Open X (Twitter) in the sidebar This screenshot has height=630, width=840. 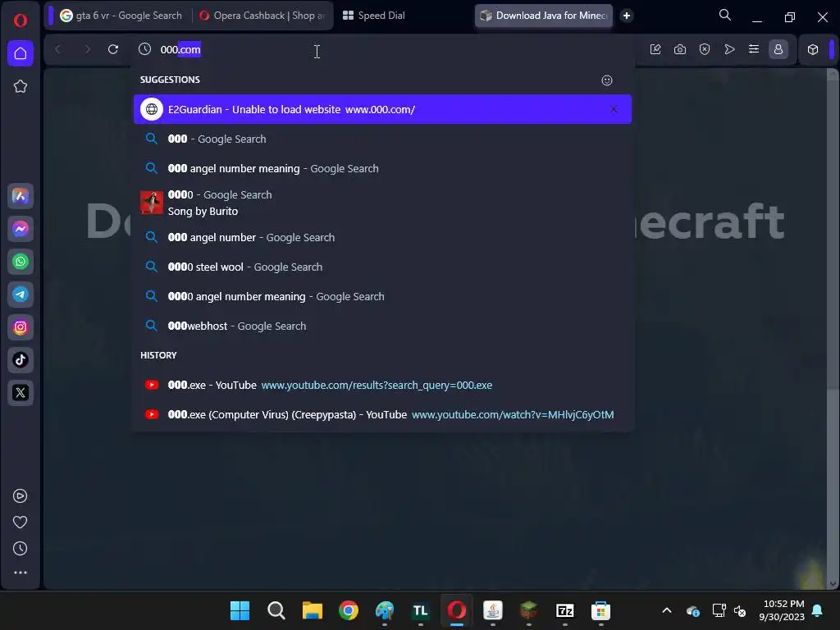(21, 393)
